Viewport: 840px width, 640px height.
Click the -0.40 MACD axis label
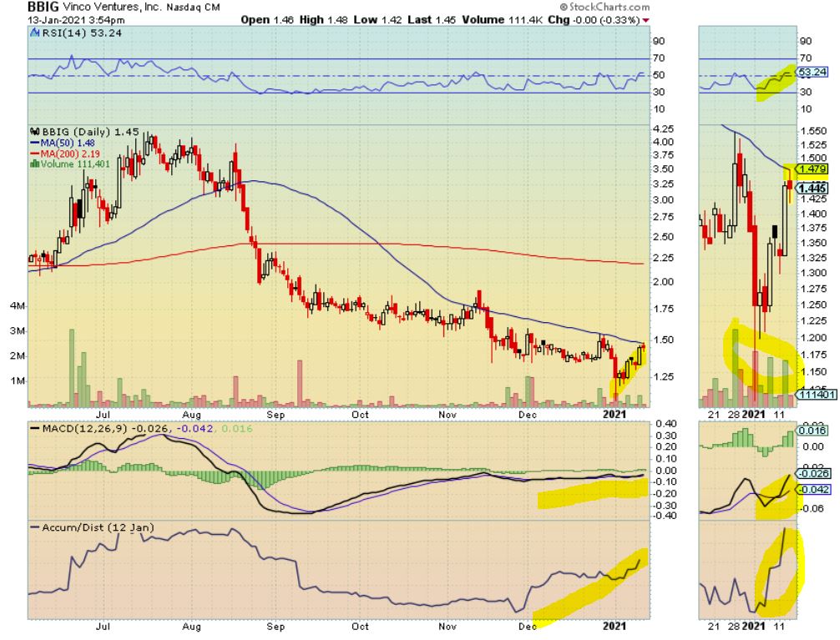point(665,516)
